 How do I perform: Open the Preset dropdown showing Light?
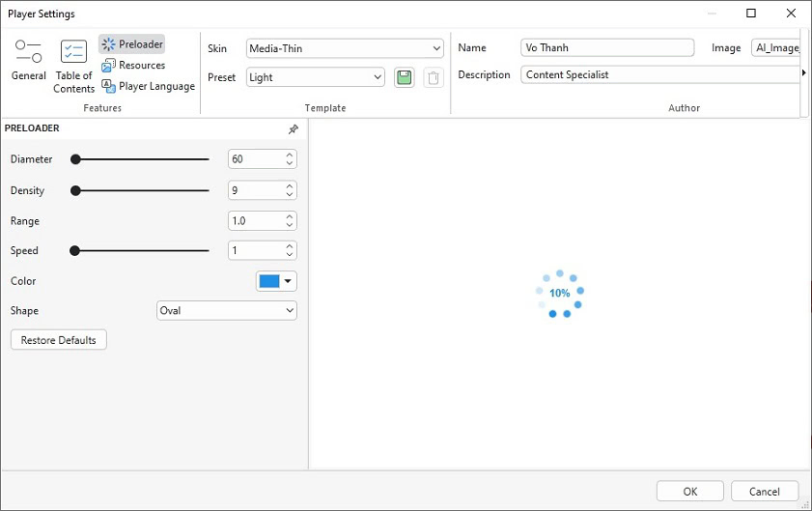316,77
